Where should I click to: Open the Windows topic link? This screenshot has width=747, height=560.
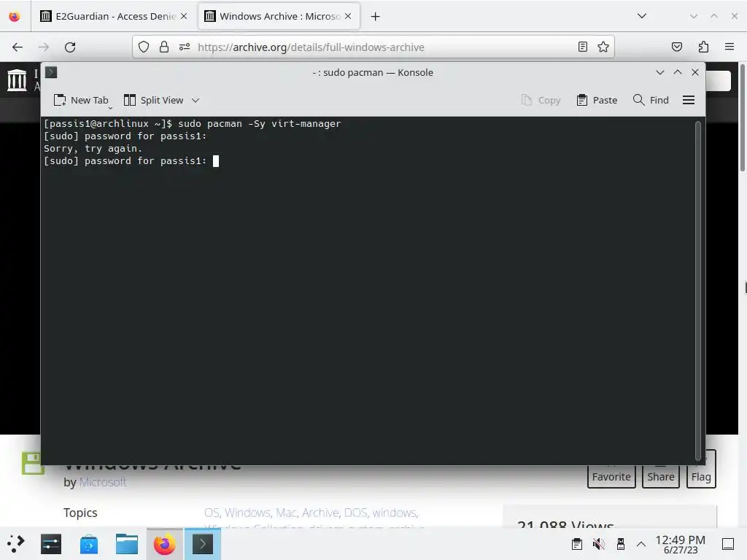(x=247, y=513)
